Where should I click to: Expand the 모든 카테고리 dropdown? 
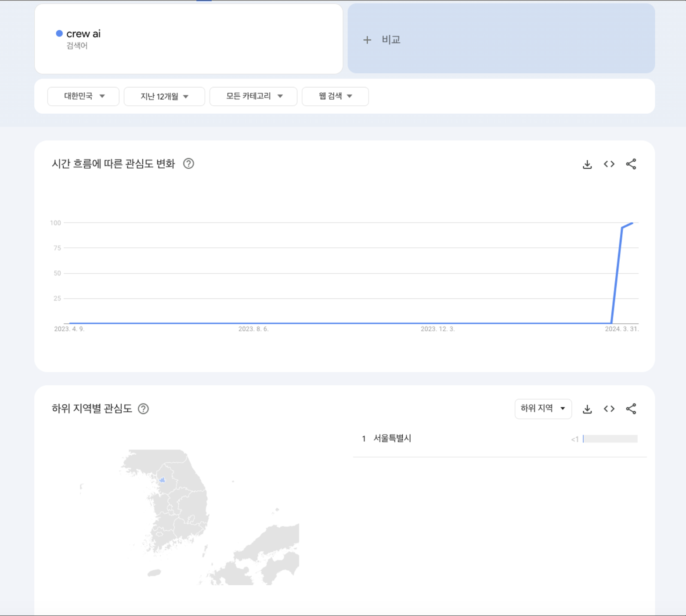(253, 96)
